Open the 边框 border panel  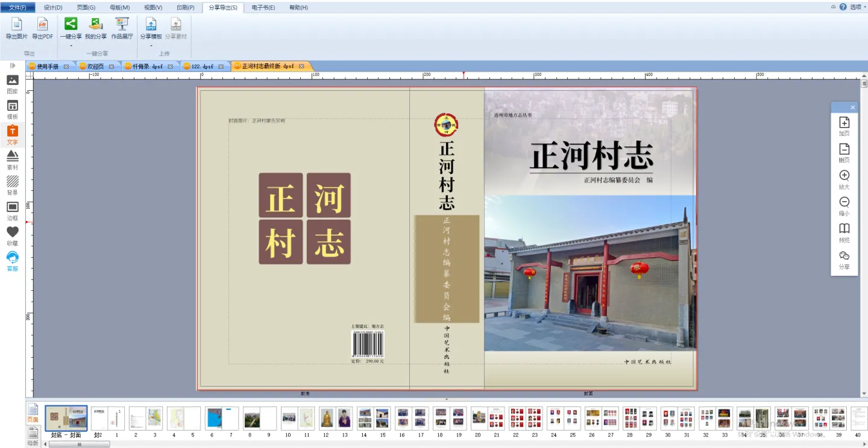click(12, 211)
